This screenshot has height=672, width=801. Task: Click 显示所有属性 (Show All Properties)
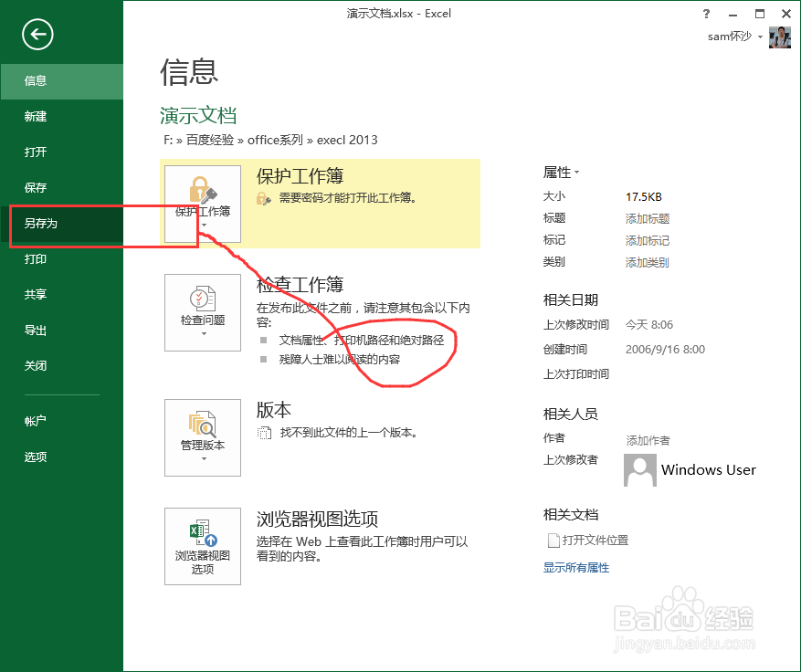575,566
